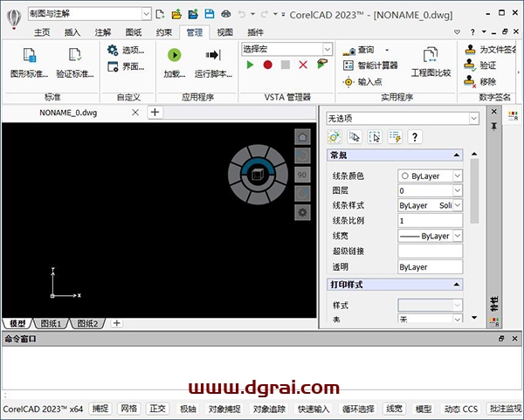Click the 模型 status bar button
Screen dimensions: 524x420
424,409
